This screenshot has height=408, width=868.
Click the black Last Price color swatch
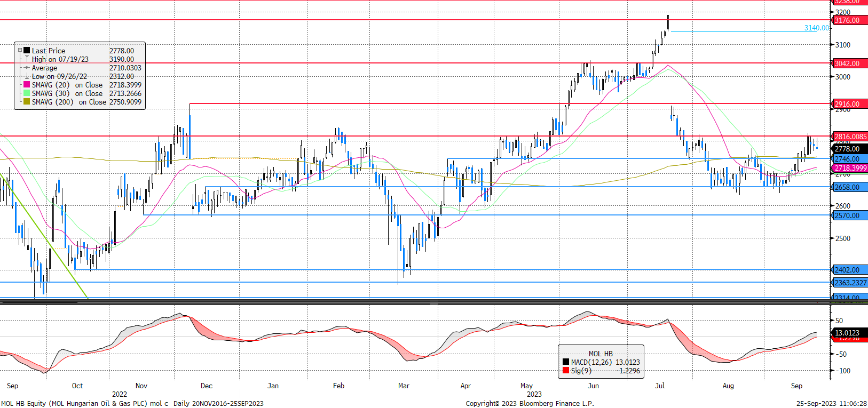tap(27, 51)
